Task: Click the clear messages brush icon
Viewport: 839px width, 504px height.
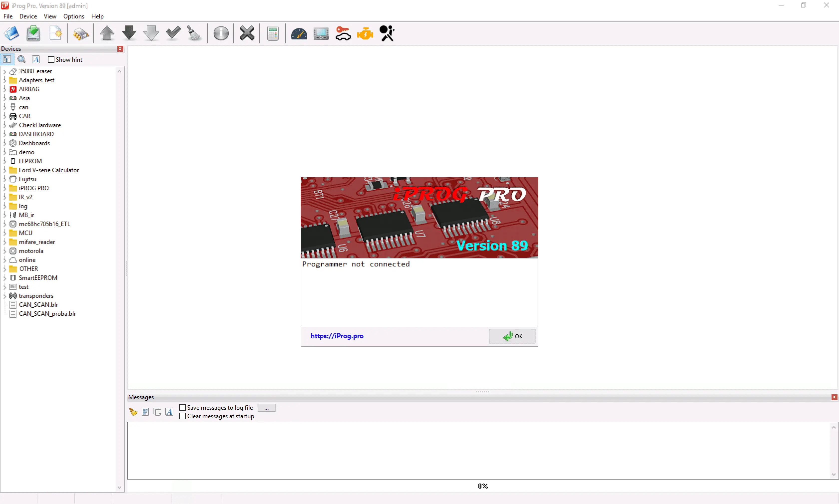Action: (x=133, y=412)
